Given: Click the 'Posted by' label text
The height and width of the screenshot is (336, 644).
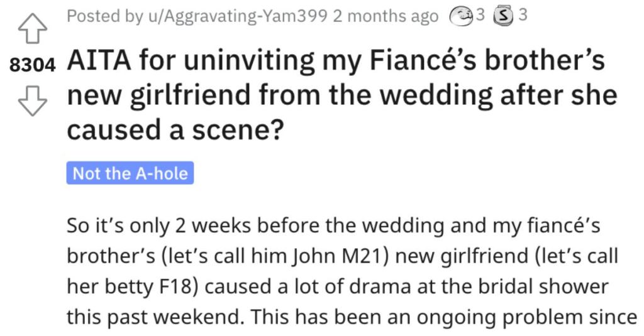Looking at the screenshot, I should tap(105, 16).
